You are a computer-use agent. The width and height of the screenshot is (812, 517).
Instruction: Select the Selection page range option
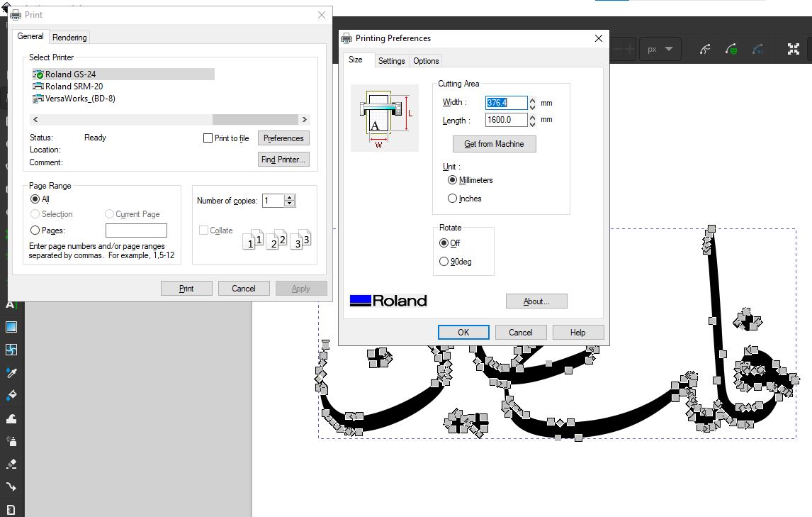(x=35, y=214)
